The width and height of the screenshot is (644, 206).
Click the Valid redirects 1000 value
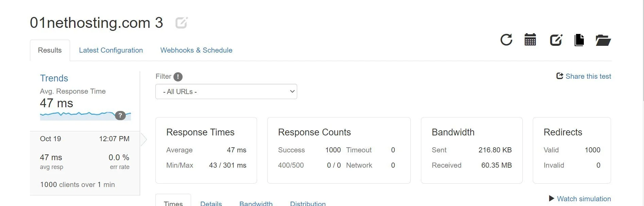click(x=592, y=150)
